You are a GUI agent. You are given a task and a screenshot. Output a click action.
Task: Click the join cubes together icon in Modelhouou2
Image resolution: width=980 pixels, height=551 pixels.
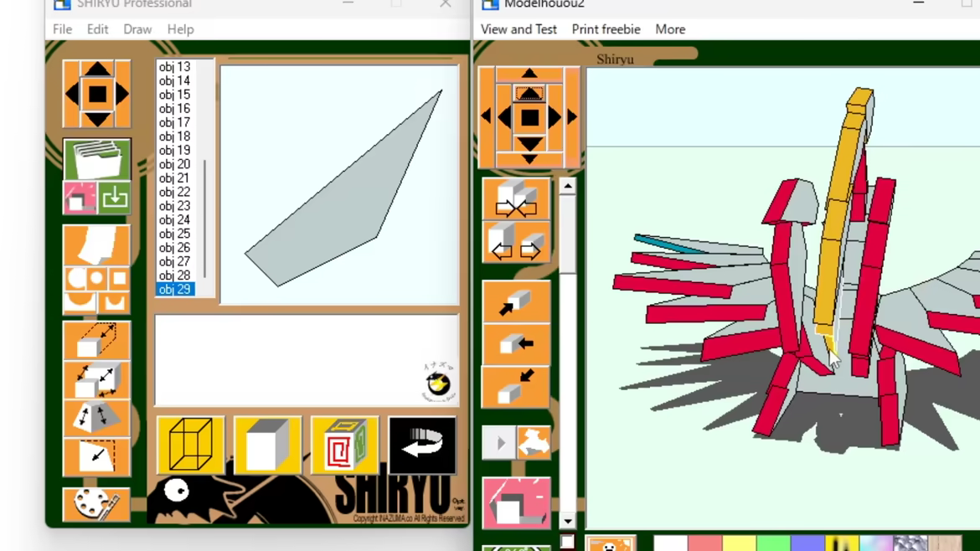click(x=516, y=199)
